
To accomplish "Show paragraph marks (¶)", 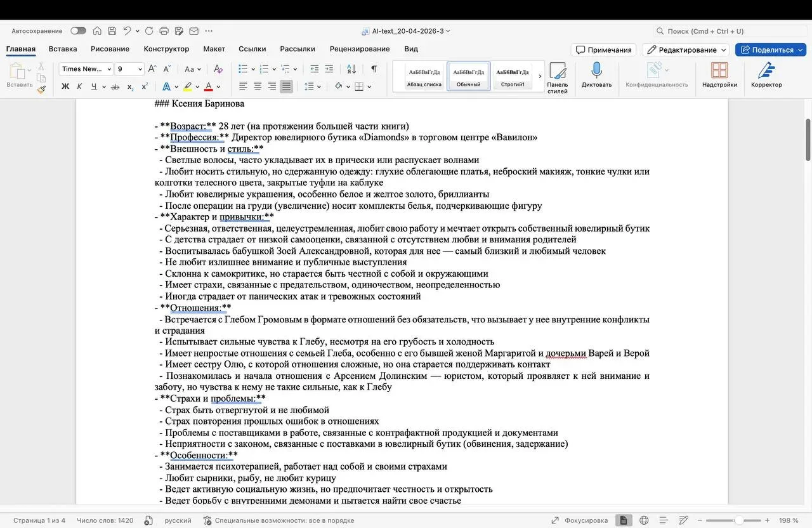I will 374,69.
